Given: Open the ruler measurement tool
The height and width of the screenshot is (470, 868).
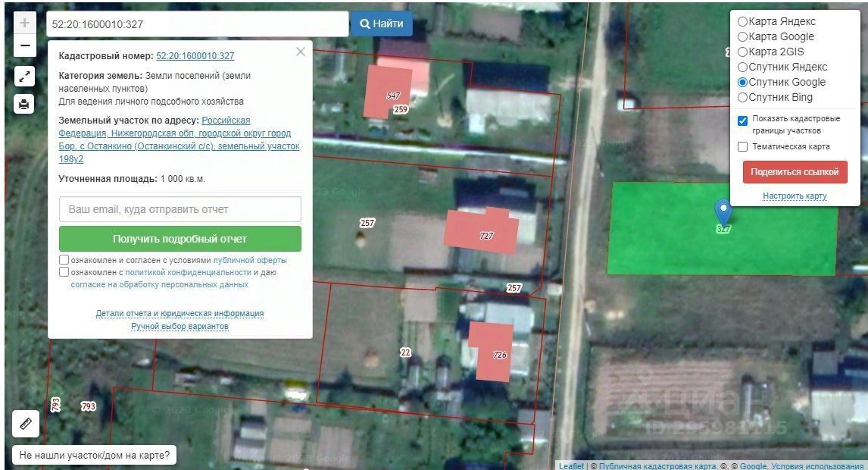Looking at the screenshot, I should point(26,424).
